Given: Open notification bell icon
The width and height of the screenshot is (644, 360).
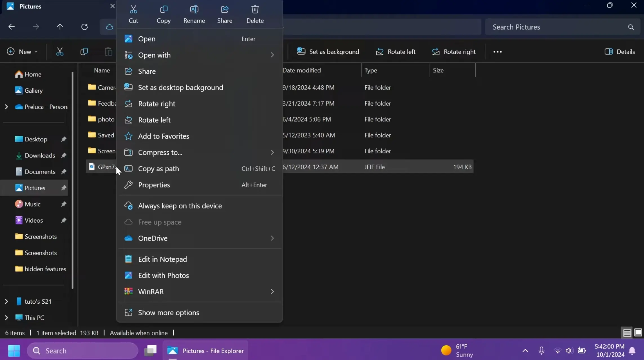Looking at the screenshot, I should point(632,351).
